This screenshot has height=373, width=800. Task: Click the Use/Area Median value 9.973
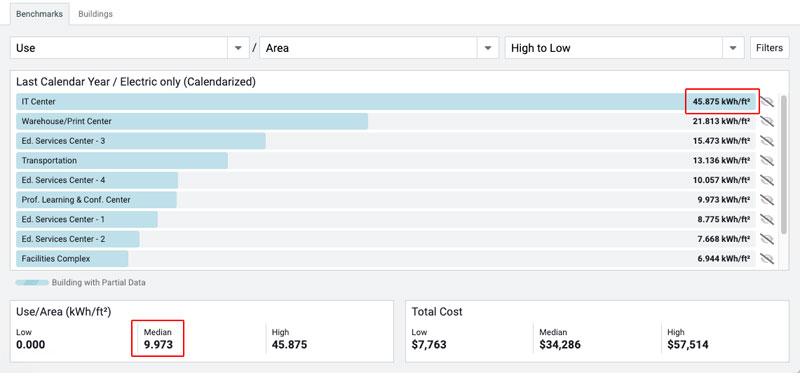coord(158,345)
